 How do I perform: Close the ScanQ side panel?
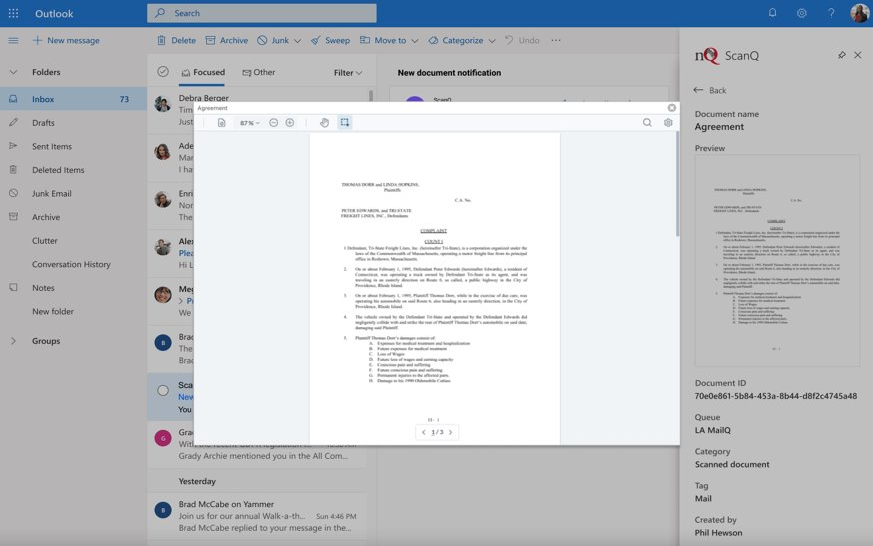click(857, 55)
